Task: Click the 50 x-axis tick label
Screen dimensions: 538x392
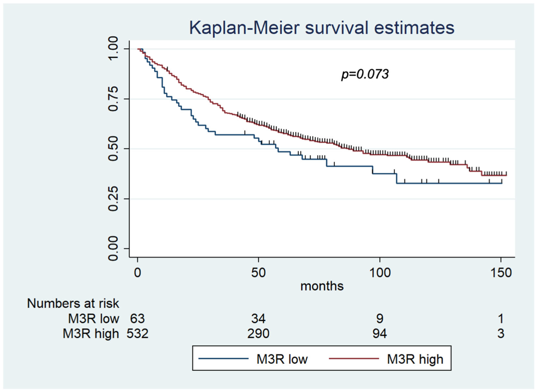Action: [258, 273]
